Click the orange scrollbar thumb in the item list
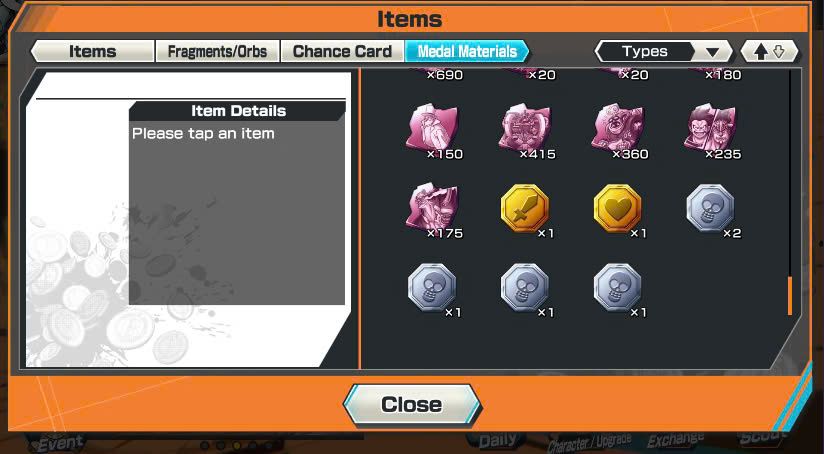This screenshot has width=824, height=454. tap(789, 296)
